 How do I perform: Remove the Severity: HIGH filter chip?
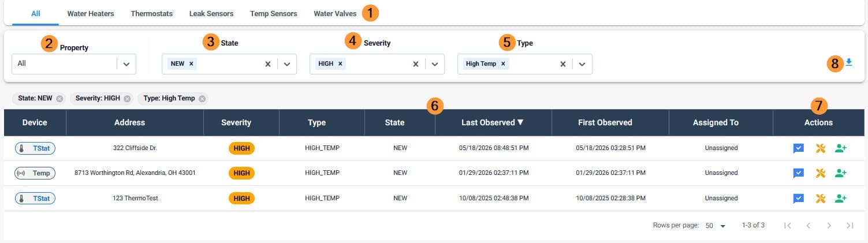[127, 99]
